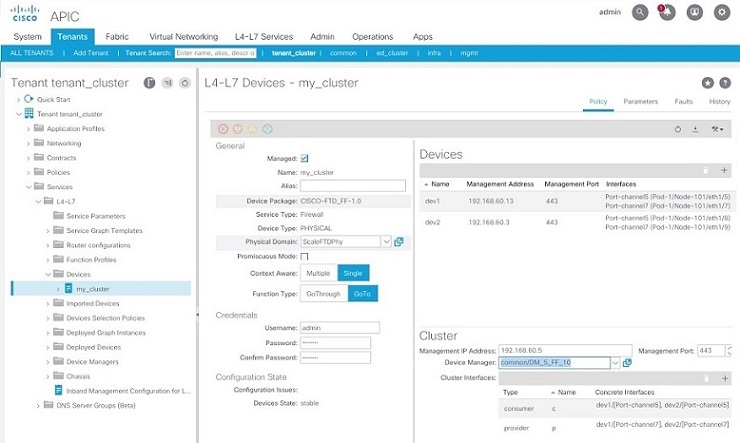Click third tenant panel refresh icon

pyautogui.click(x=185, y=83)
